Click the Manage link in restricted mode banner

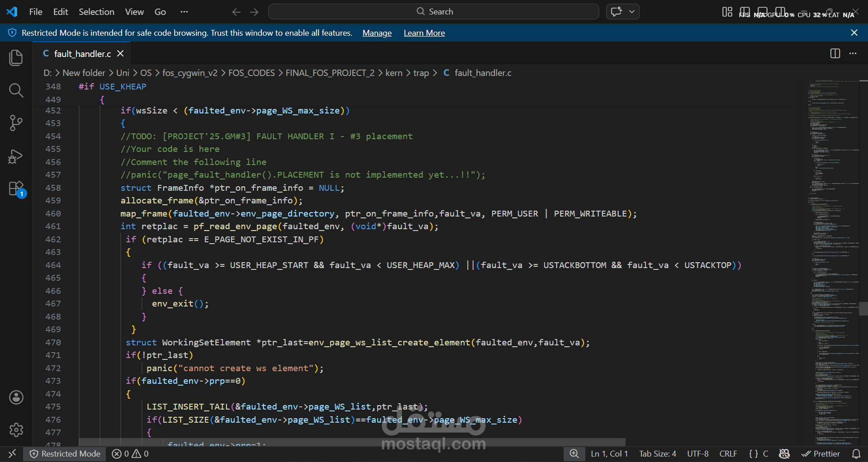376,33
